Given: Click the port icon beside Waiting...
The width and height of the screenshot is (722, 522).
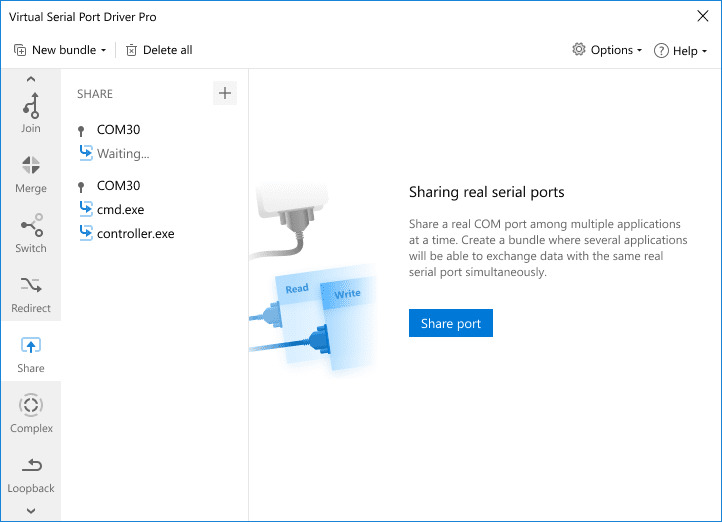Looking at the screenshot, I should coord(86,153).
